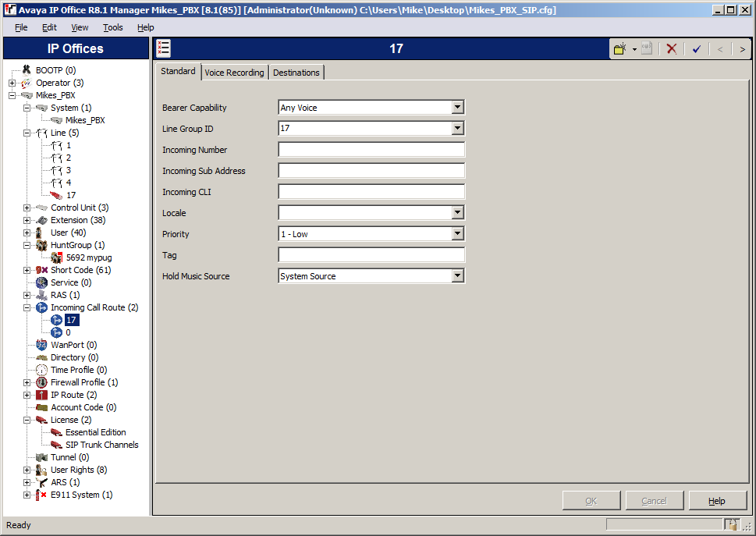
Task: Open the Locale dropdown
Action: pyautogui.click(x=457, y=212)
